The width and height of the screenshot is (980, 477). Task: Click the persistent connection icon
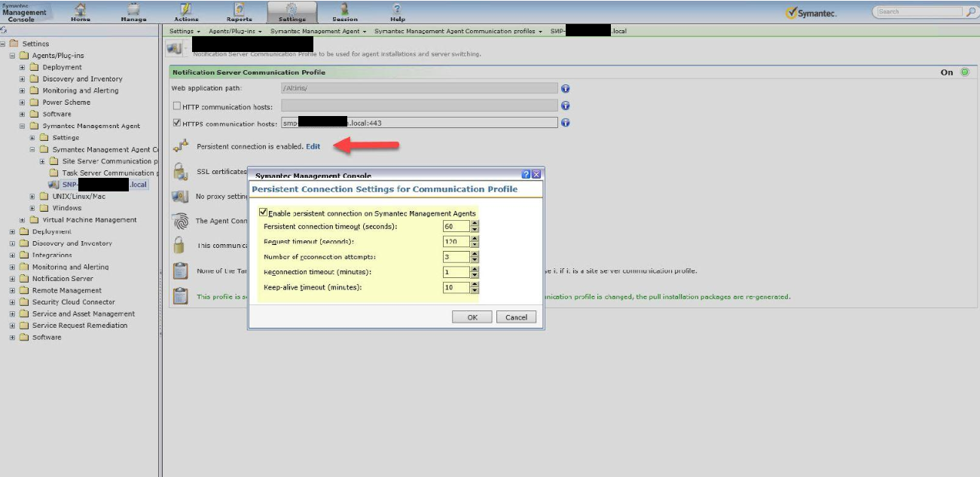tap(179, 146)
